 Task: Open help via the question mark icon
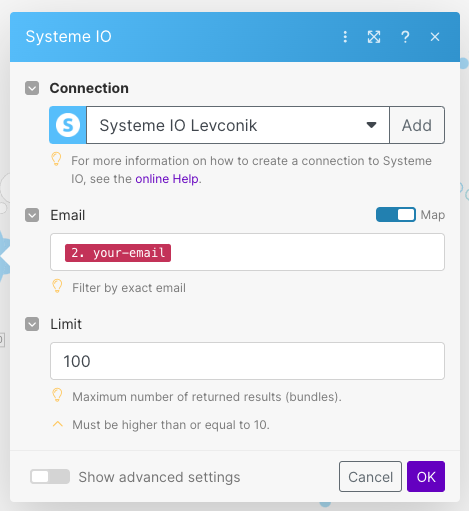pyautogui.click(x=405, y=37)
